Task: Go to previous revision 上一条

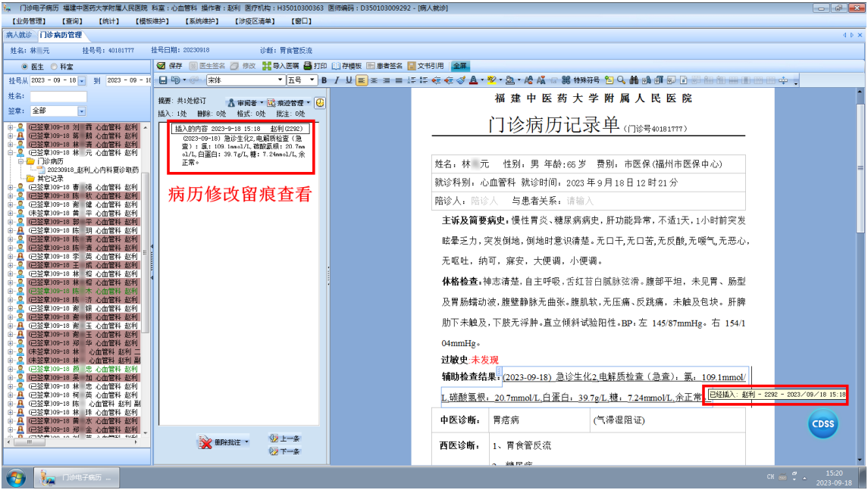Action: (x=284, y=438)
